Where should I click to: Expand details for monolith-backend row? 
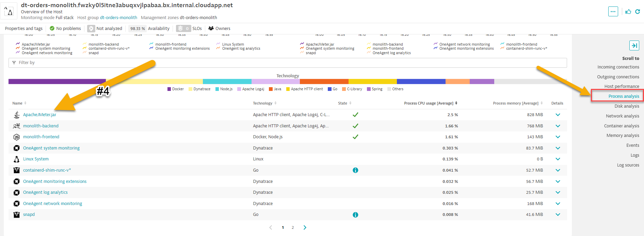coord(558,126)
